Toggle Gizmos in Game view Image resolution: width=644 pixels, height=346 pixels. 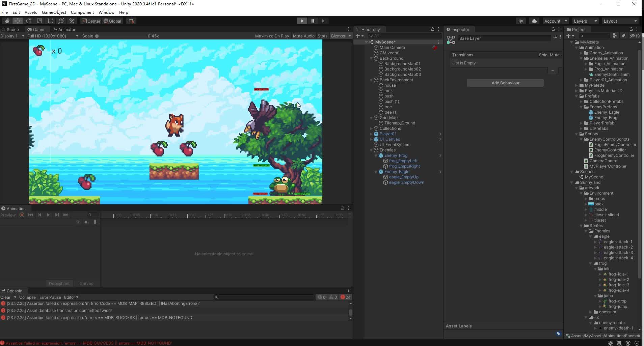(x=338, y=36)
